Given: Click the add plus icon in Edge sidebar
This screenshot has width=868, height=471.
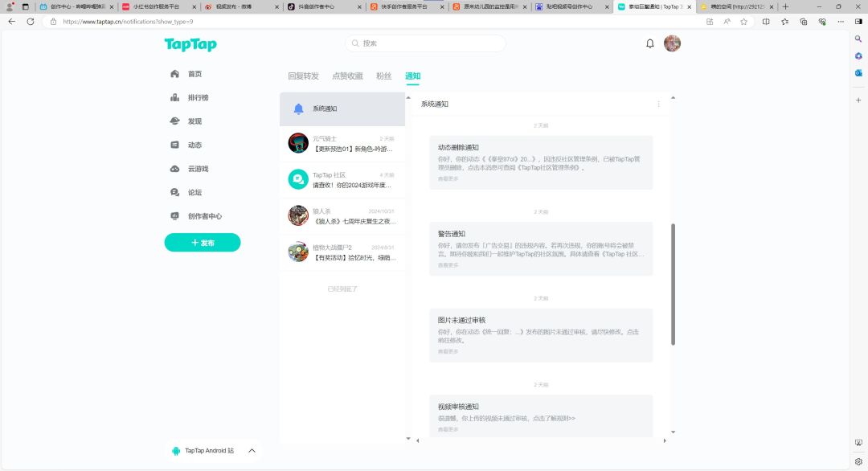Looking at the screenshot, I should coord(858,100).
